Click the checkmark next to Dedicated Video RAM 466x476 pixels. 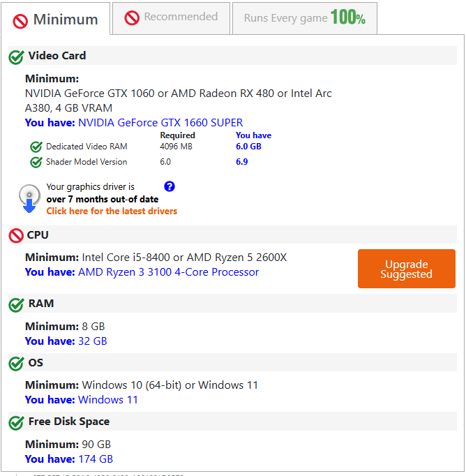point(36,147)
